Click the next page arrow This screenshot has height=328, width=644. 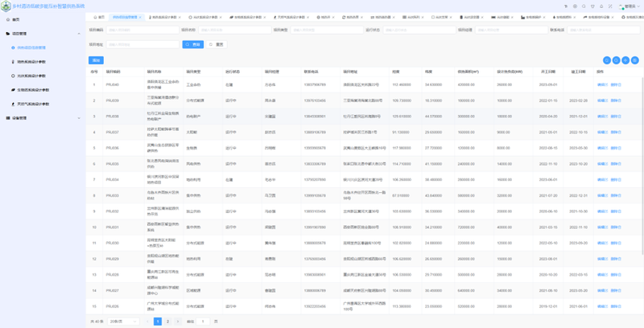177,322
